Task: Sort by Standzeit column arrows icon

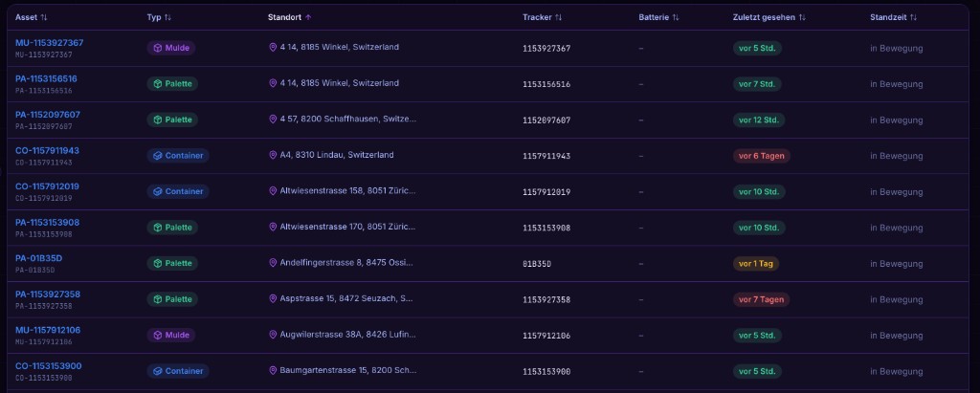Action: tap(914, 17)
